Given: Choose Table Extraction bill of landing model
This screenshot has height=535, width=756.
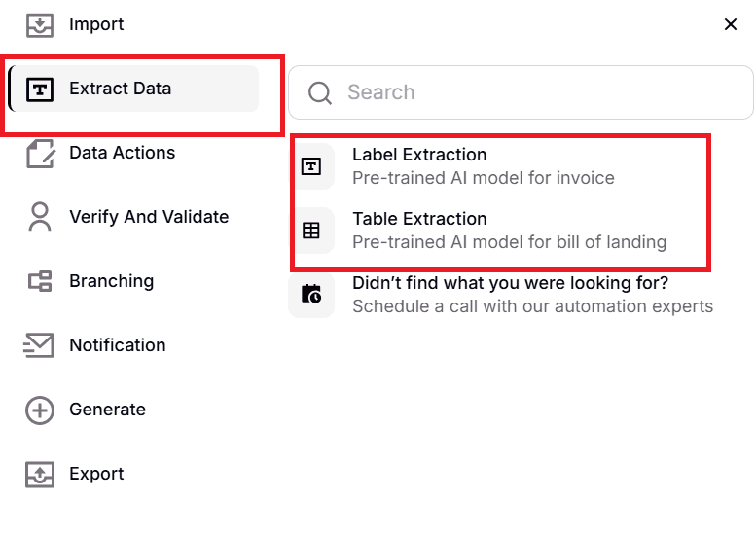Looking at the screenshot, I should coord(509,231).
